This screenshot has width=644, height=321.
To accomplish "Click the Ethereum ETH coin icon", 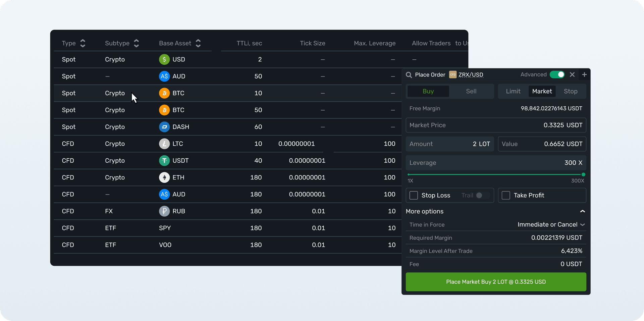I will [164, 177].
